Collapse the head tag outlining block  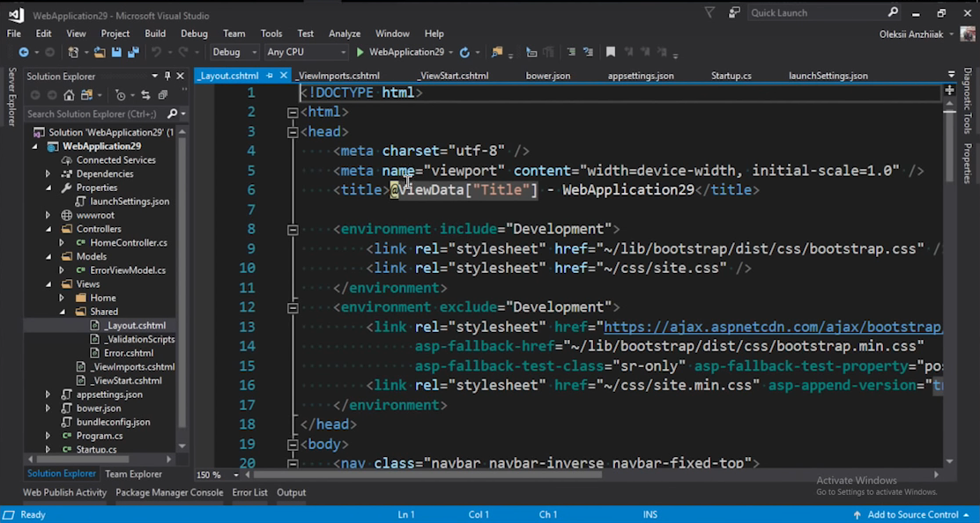tap(293, 132)
